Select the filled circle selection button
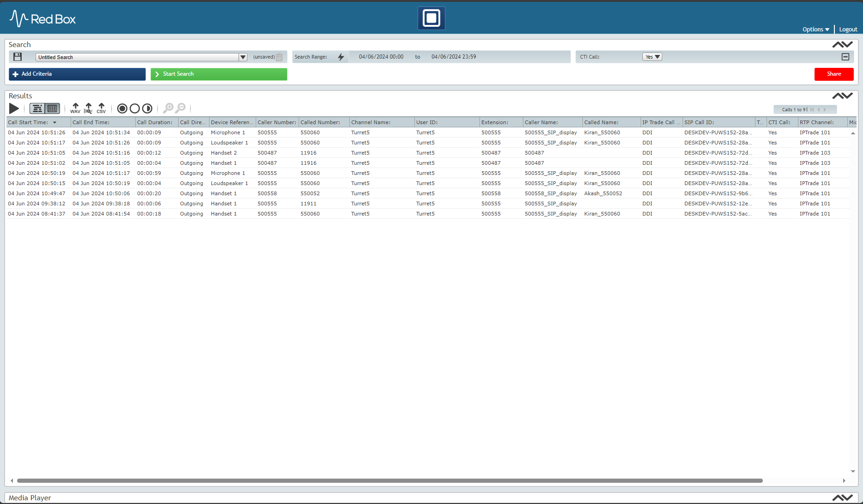 (x=122, y=108)
